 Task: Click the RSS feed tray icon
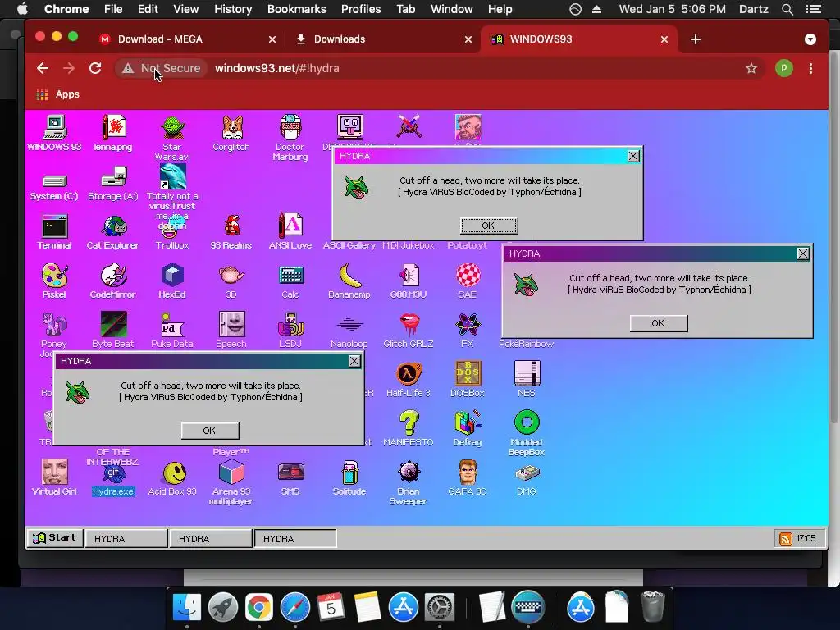click(x=785, y=538)
